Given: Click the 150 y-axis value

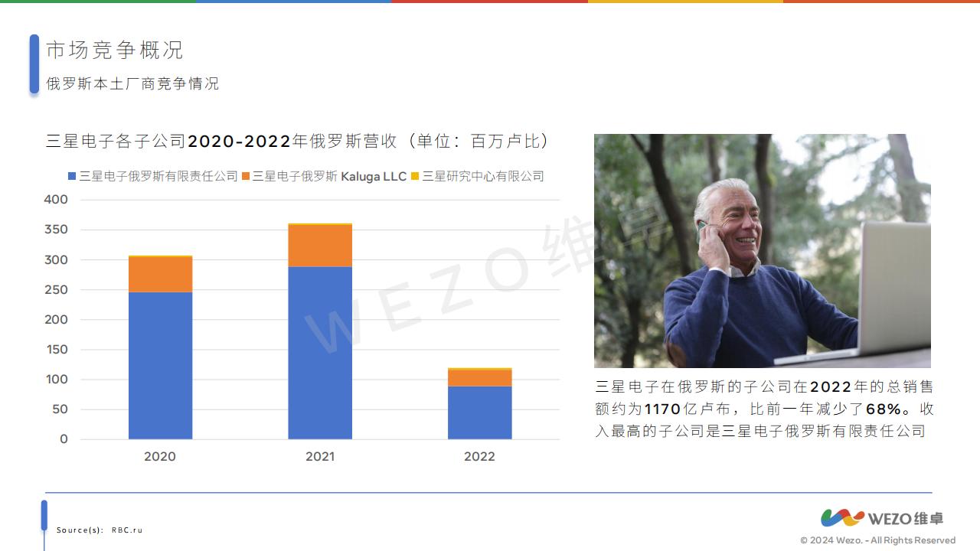Looking at the screenshot, I should (x=56, y=350).
